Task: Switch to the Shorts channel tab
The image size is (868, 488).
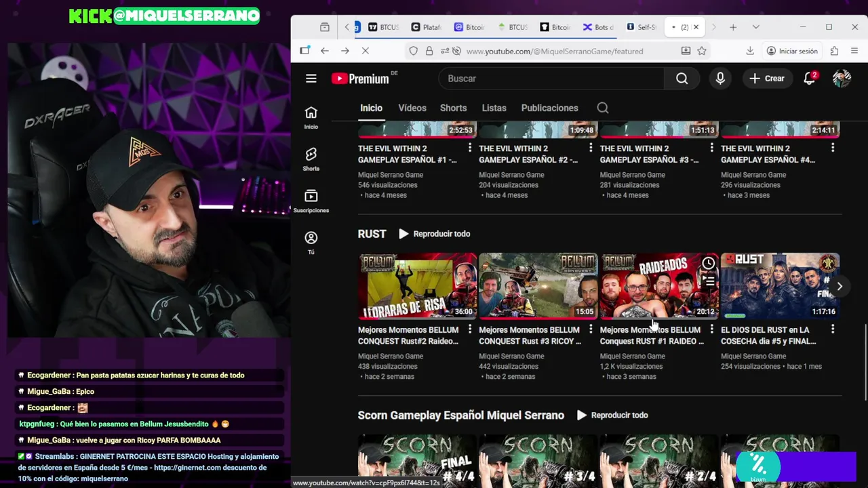Action: pyautogui.click(x=453, y=108)
